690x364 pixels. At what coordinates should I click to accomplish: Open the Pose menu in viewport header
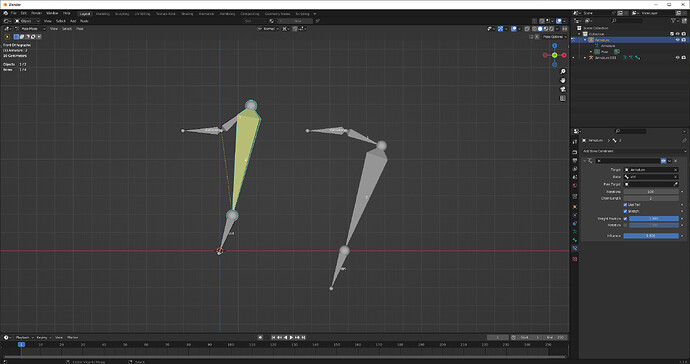coord(80,29)
